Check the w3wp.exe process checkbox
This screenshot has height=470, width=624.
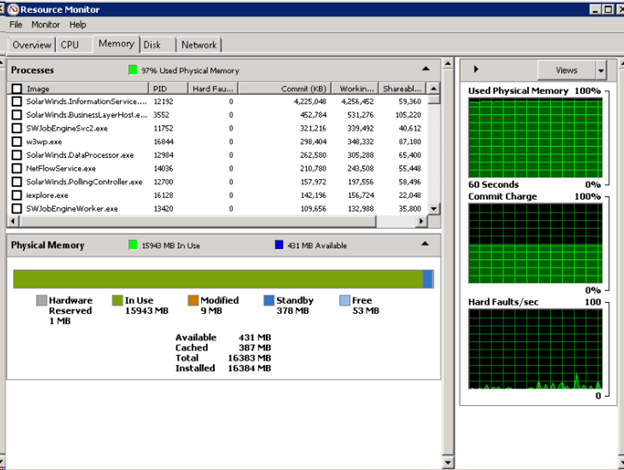click(17, 142)
